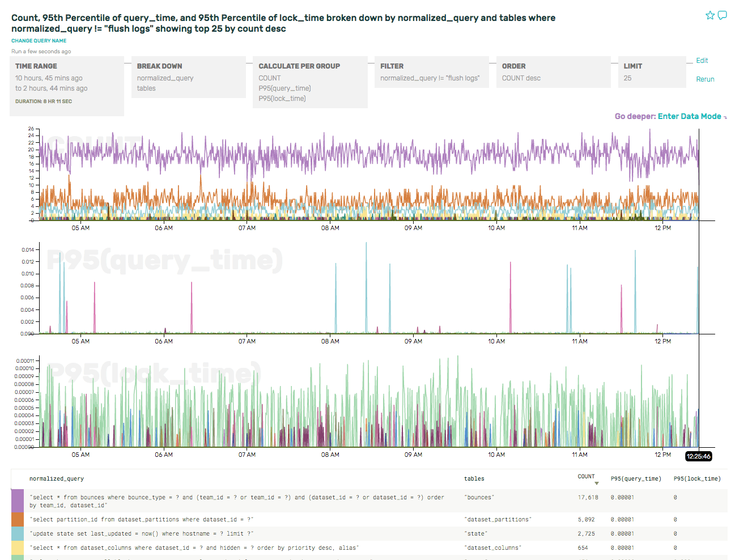Select the dataset_partitions row in the results table

pos(227,519)
